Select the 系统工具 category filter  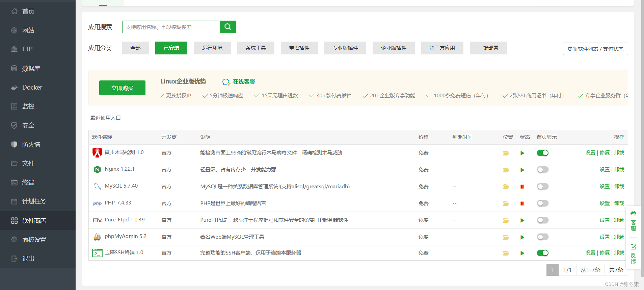256,48
